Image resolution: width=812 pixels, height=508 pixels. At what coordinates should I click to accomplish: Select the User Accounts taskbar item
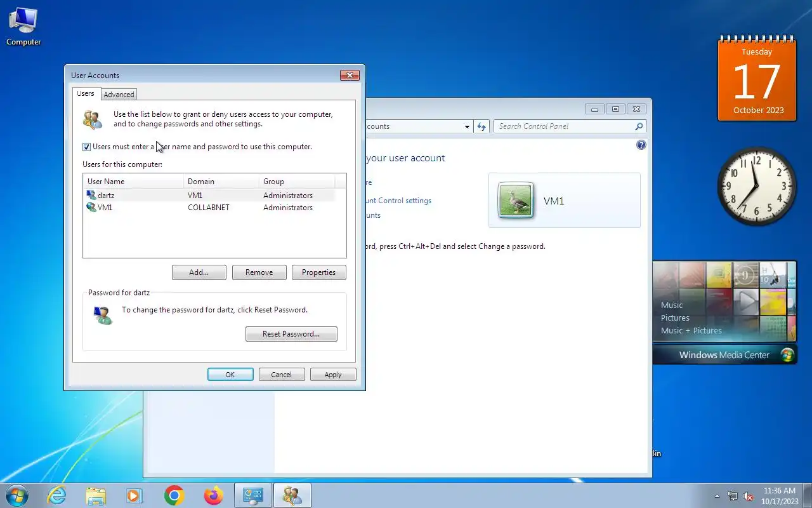coord(292,495)
